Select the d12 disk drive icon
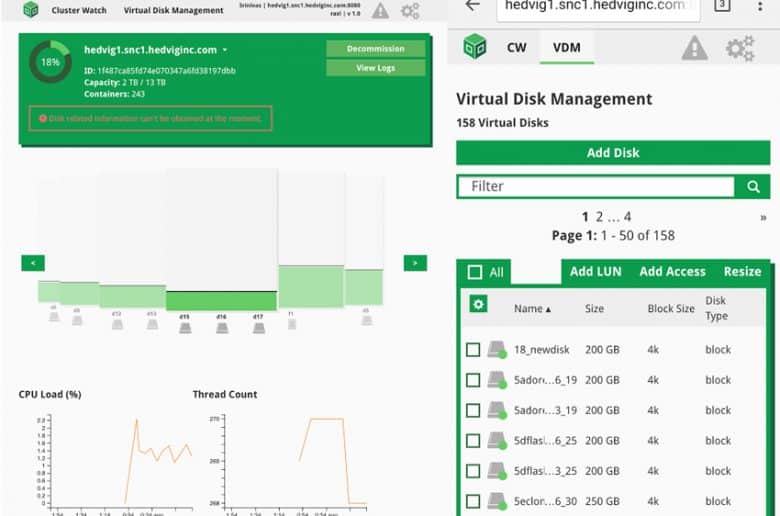Screen dimensions: 780x516 [117, 325]
